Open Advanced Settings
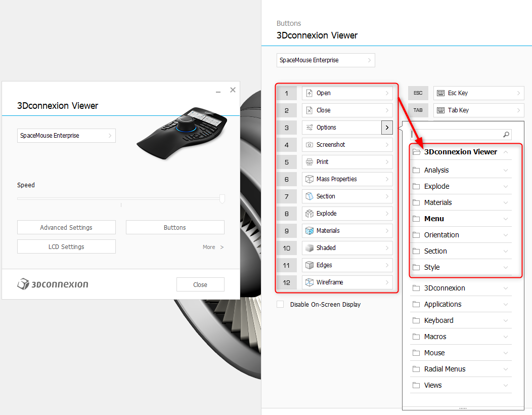 [x=67, y=227]
